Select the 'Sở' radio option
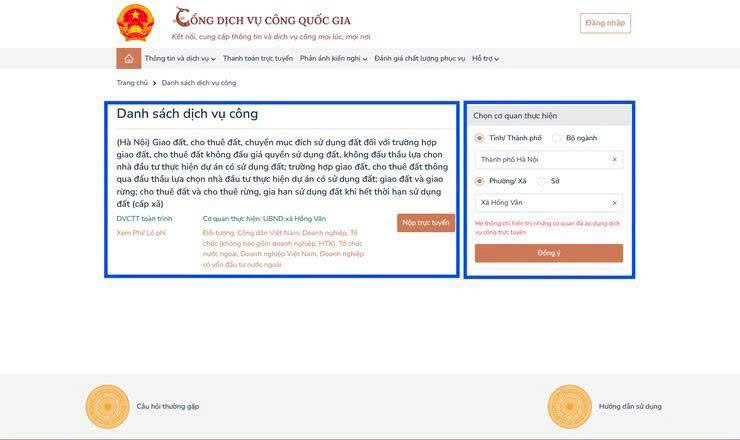740x440 pixels. 541,181
